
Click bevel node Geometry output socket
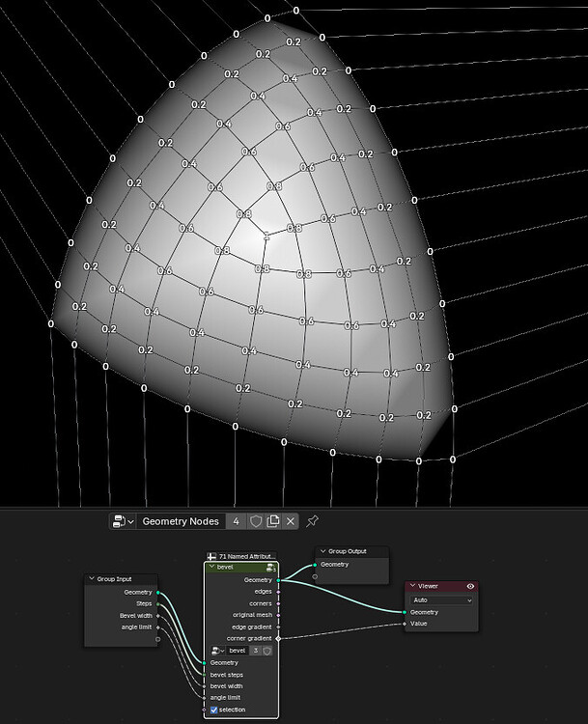click(278, 580)
